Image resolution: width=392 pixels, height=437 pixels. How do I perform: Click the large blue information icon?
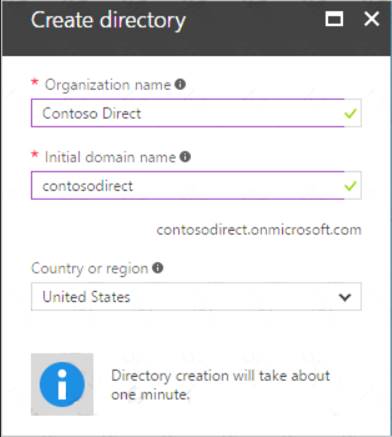coord(62,384)
